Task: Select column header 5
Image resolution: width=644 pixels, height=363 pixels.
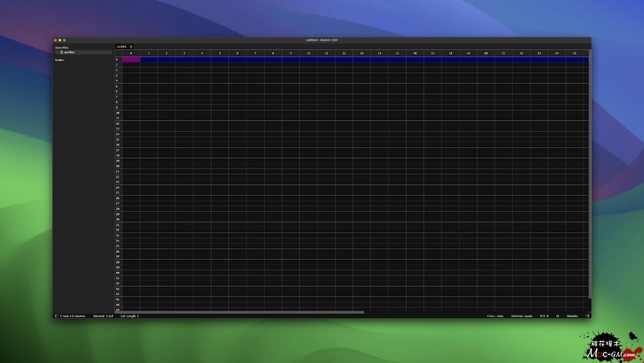Action: point(220,53)
